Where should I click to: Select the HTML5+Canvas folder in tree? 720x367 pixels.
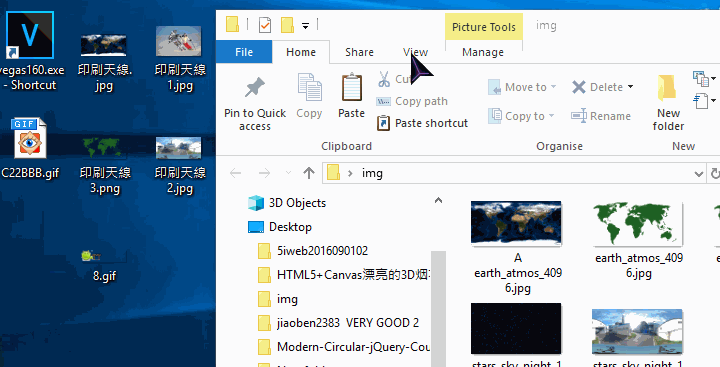[x=343, y=275]
